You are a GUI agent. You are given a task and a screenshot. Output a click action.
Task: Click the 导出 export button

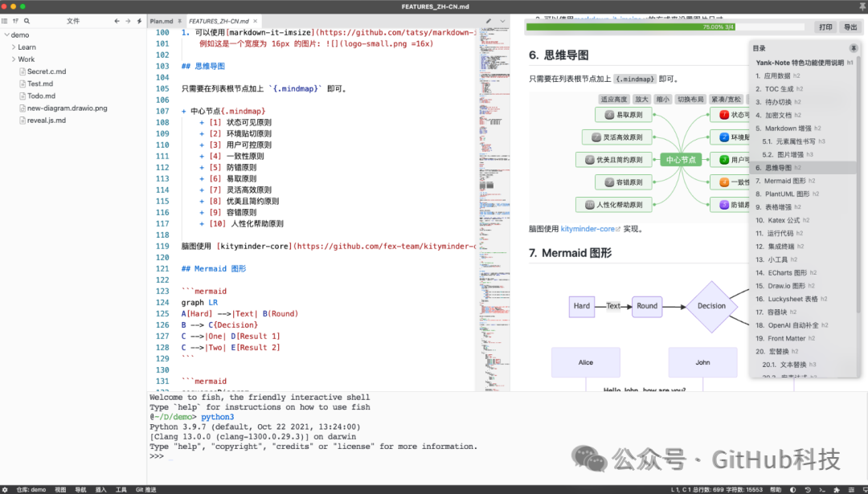[850, 27]
